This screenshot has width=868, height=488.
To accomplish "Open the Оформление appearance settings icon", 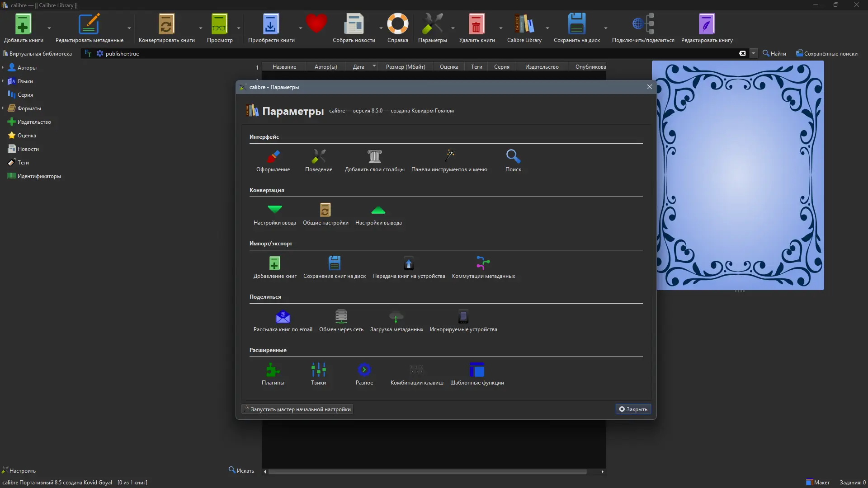I will pyautogui.click(x=273, y=157).
